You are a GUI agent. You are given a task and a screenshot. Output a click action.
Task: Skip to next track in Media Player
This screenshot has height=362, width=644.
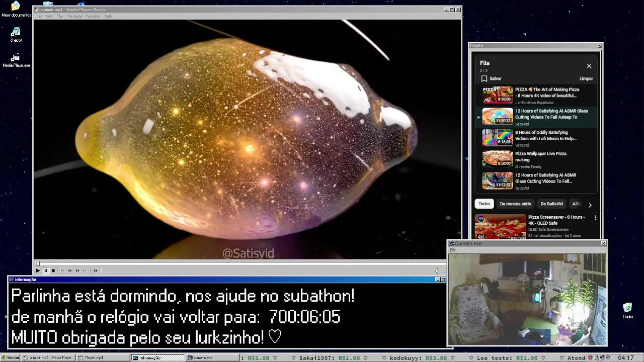point(85,270)
